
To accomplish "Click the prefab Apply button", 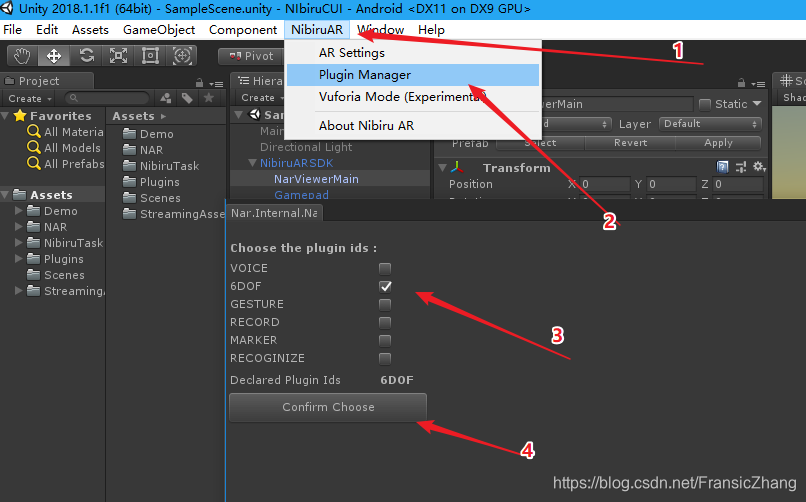I will click(718, 143).
